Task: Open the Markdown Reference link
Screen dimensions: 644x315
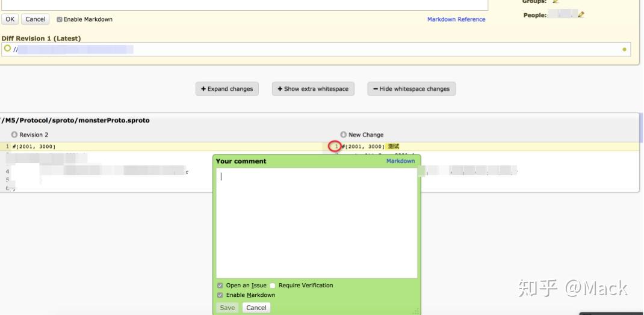Action: tap(456, 19)
